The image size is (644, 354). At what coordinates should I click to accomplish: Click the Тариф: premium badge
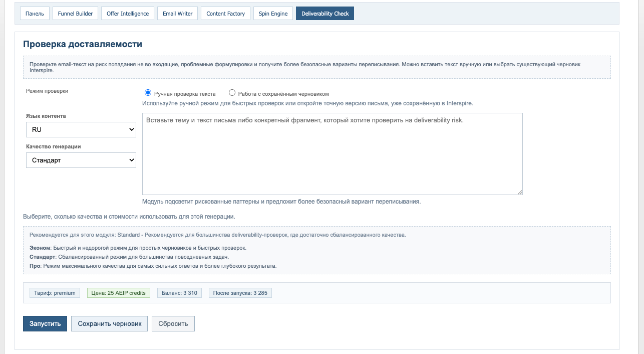click(55, 292)
